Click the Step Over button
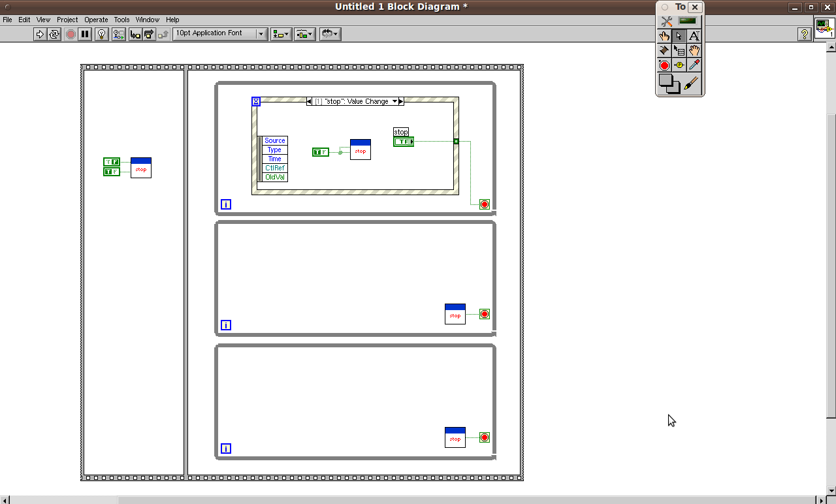The image size is (836, 504). 149,34
